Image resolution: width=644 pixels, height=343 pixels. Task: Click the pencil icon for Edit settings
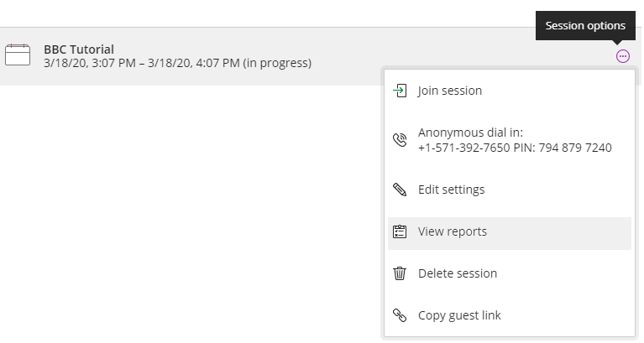click(400, 190)
